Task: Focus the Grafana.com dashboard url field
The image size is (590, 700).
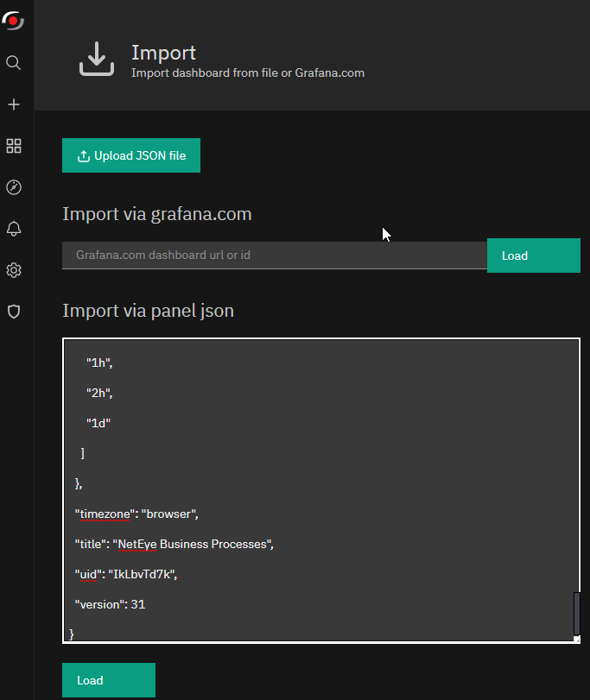Action: click(x=275, y=255)
